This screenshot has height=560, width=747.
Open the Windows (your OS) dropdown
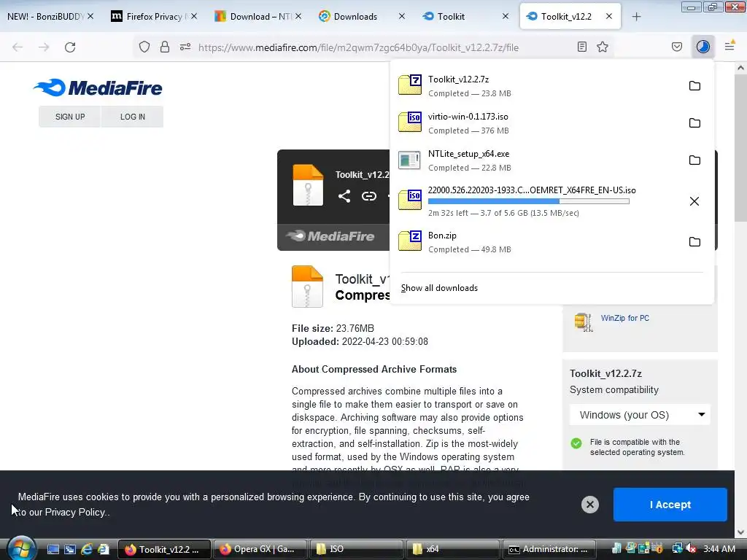[640, 415]
